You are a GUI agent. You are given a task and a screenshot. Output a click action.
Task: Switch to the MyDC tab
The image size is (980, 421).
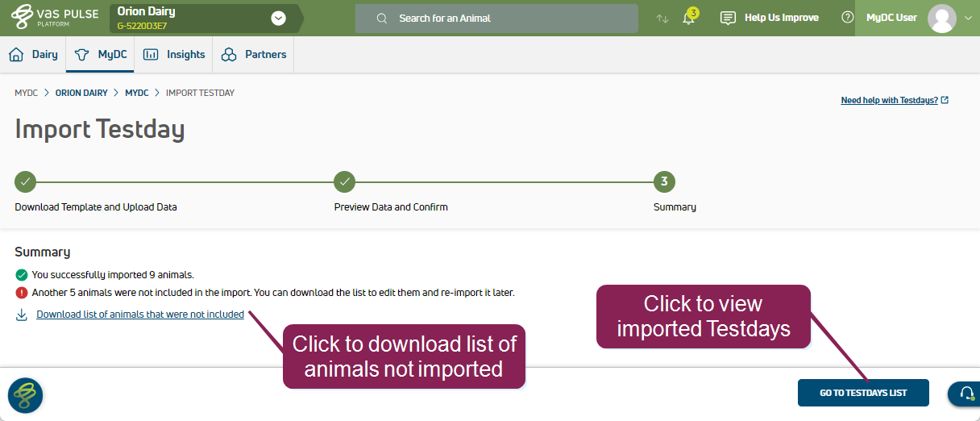[x=100, y=55]
